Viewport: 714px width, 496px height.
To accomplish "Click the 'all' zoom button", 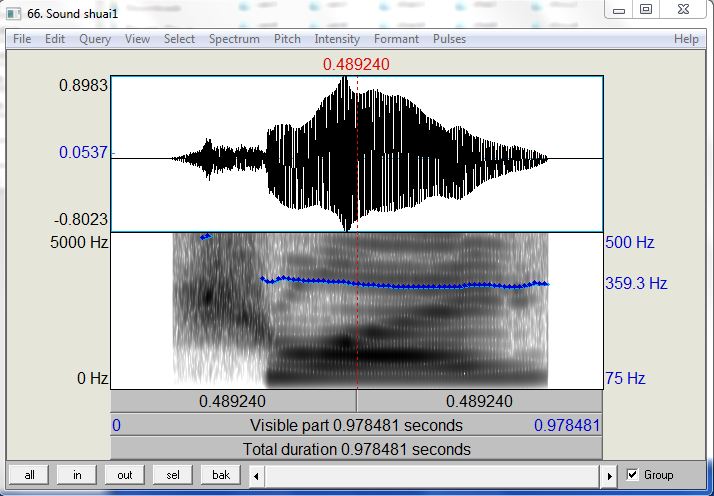I will tap(29, 475).
